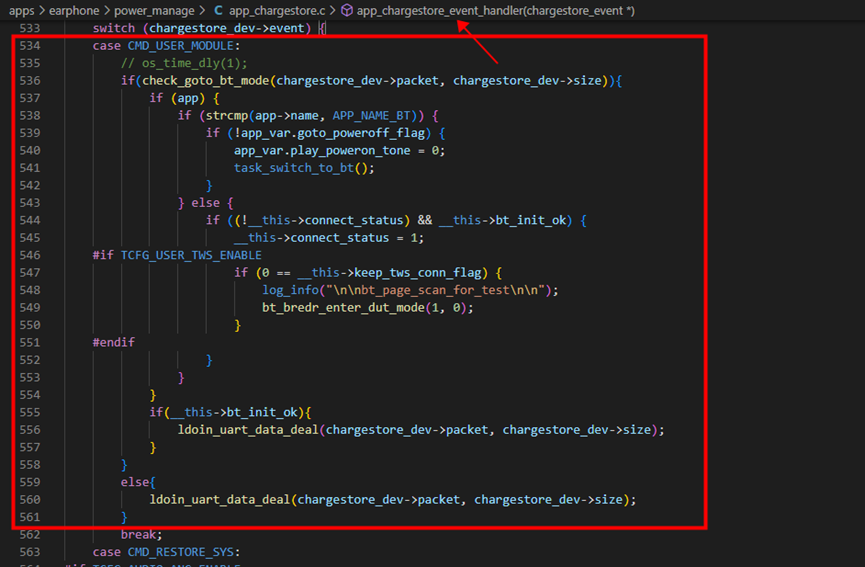Viewport: 865px width, 567px height.
Task: Select line number 536 in the gutter
Action: click(30, 81)
